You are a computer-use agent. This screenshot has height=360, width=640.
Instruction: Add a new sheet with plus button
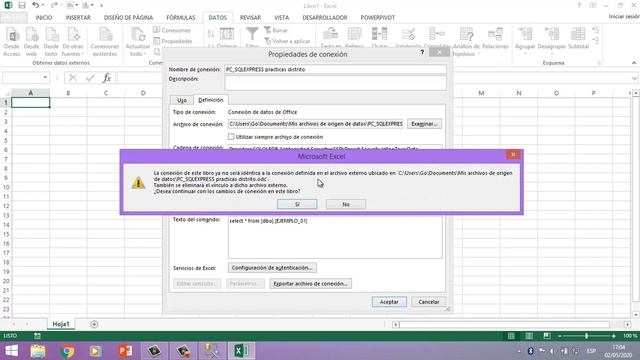pyautogui.click(x=94, y=324)
